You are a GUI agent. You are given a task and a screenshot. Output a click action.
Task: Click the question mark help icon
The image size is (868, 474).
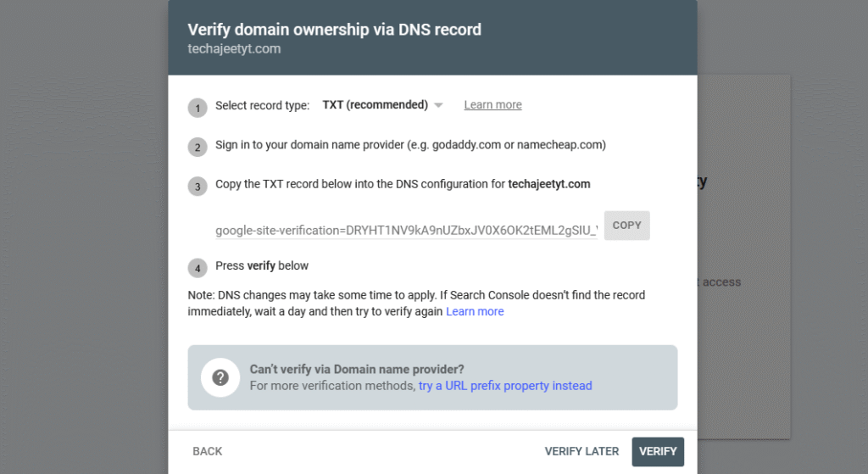[x=220, y=377]
